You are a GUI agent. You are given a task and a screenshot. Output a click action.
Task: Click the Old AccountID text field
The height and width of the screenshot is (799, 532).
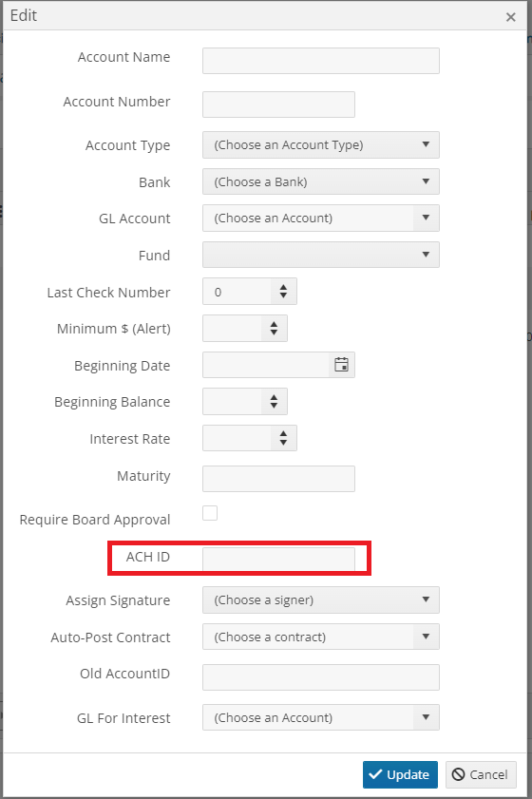[x=321, y=677]
